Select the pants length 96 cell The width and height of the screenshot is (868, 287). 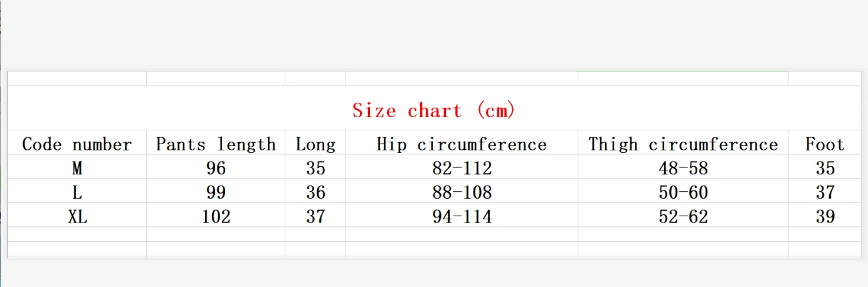point(216,167)
